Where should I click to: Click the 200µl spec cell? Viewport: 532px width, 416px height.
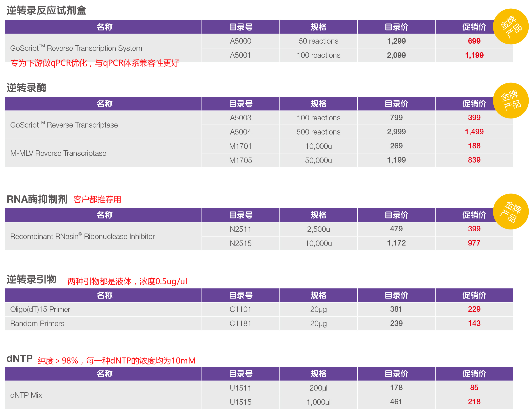318,388
